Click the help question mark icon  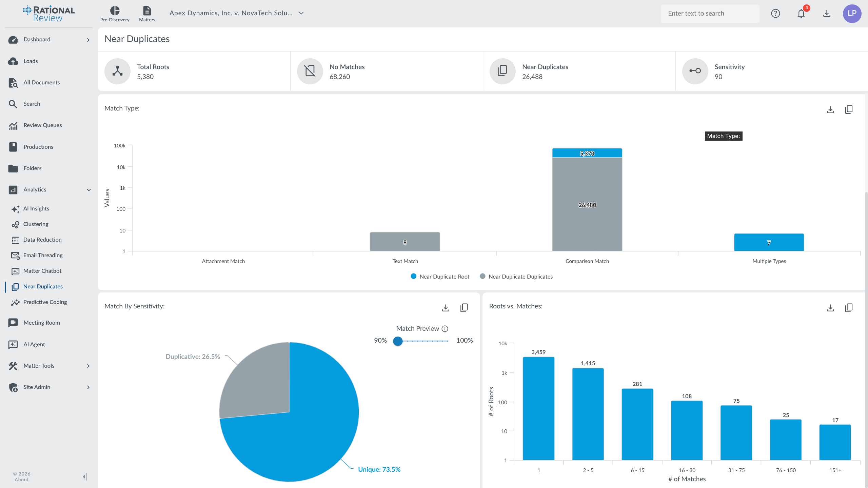point(775,14)
